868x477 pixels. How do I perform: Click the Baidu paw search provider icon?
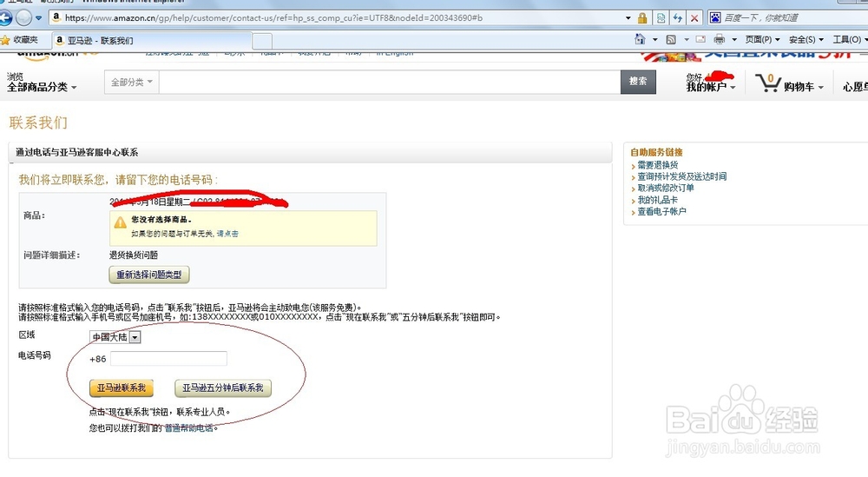(x=715, y=17)
